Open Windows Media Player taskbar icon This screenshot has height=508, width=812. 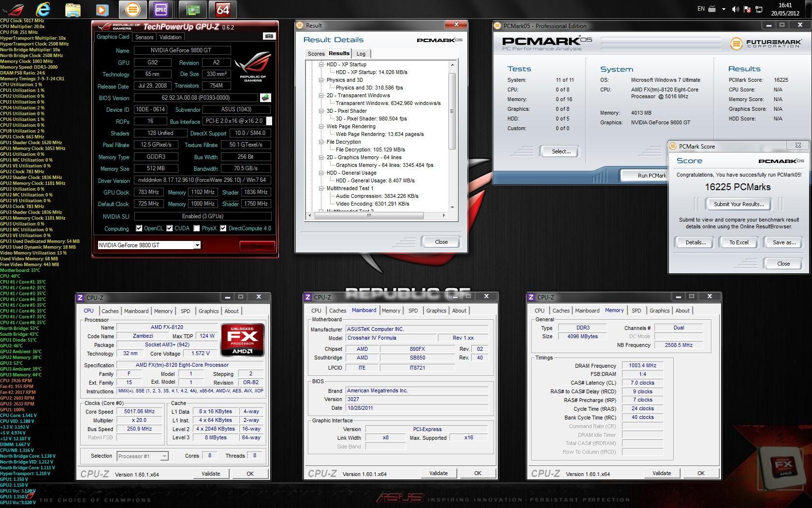[x=102, y=10]
